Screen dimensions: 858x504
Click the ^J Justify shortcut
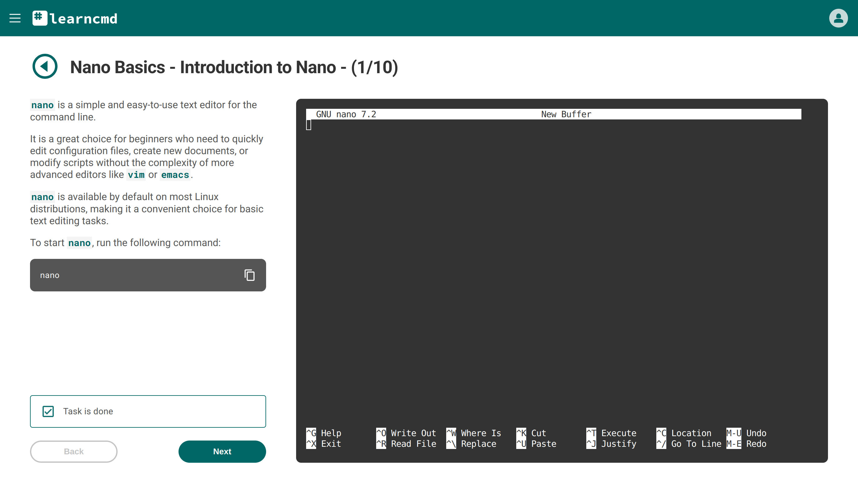coord(611,443)
